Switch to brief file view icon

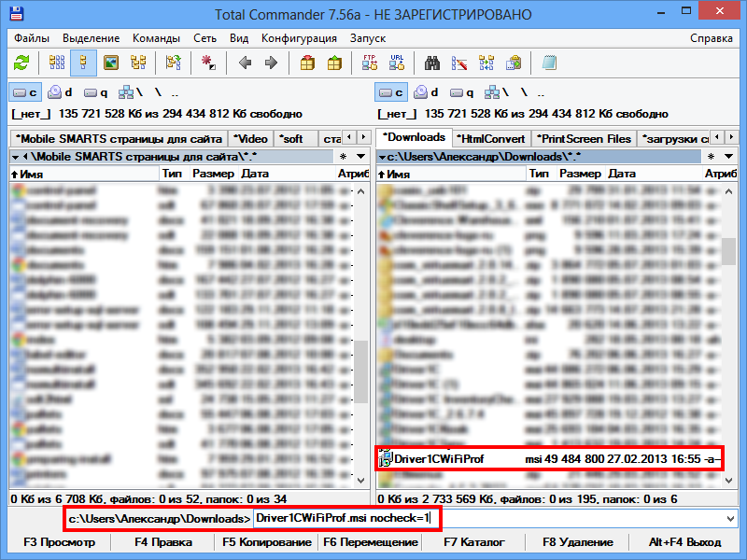[57, 63]
